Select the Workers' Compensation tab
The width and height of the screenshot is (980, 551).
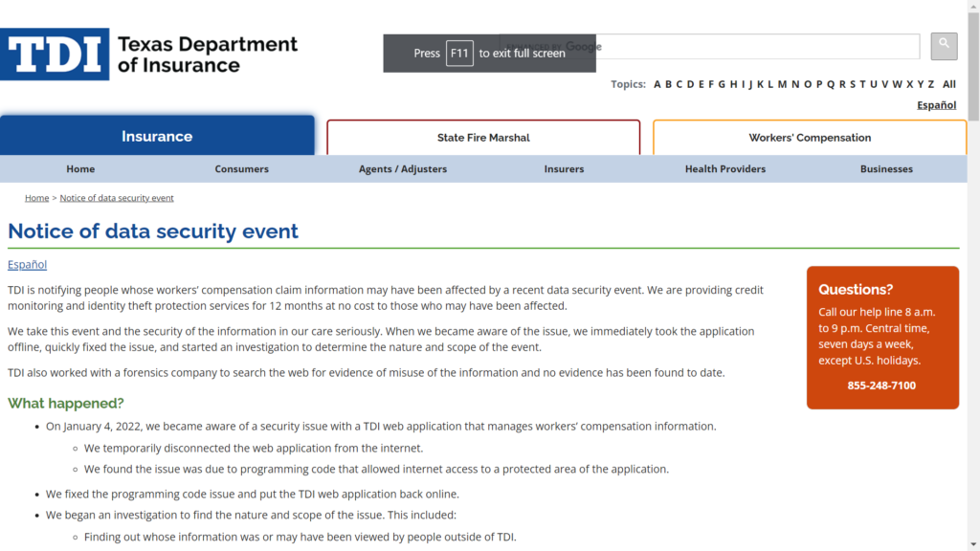coord(810,138)
